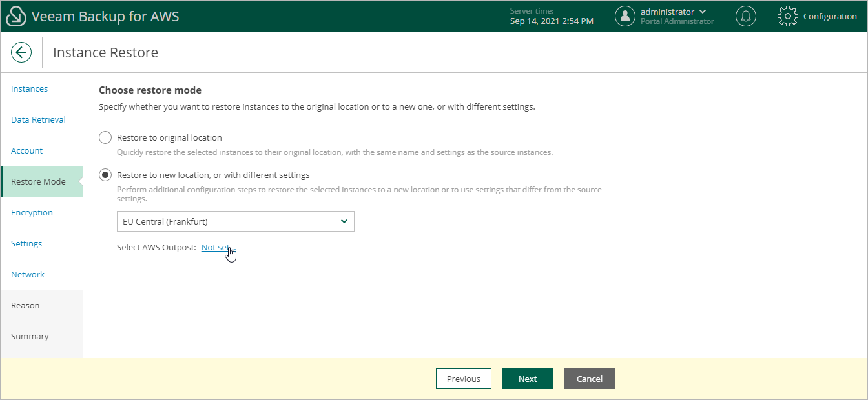Image resolution: width=868 pixels, height=400 pixels.
Task: Switch to the Instances step
Action: [x=29, y=88]
